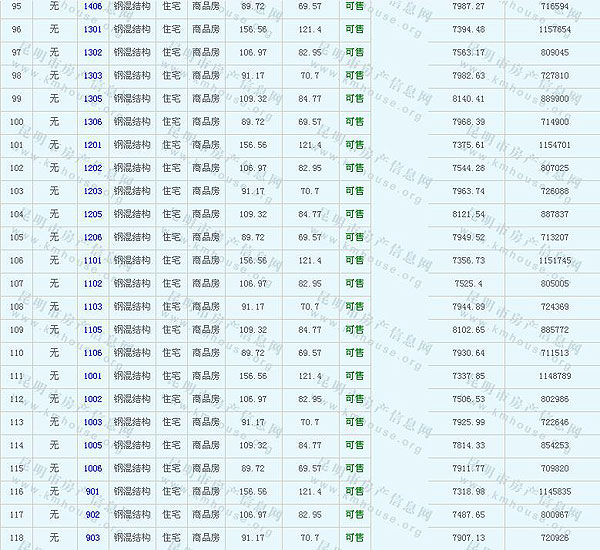The image size is (600, 550).
Task: Open unit 1202 link
Action: 92,168
